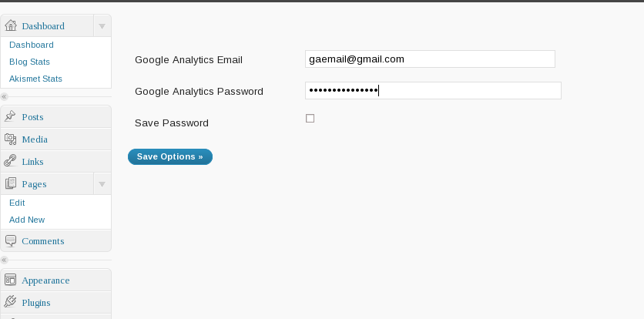Focus the Google Analytics Password field
This screenshot has height=319, width=644.
pyautogui.click(x=433, y=90)
